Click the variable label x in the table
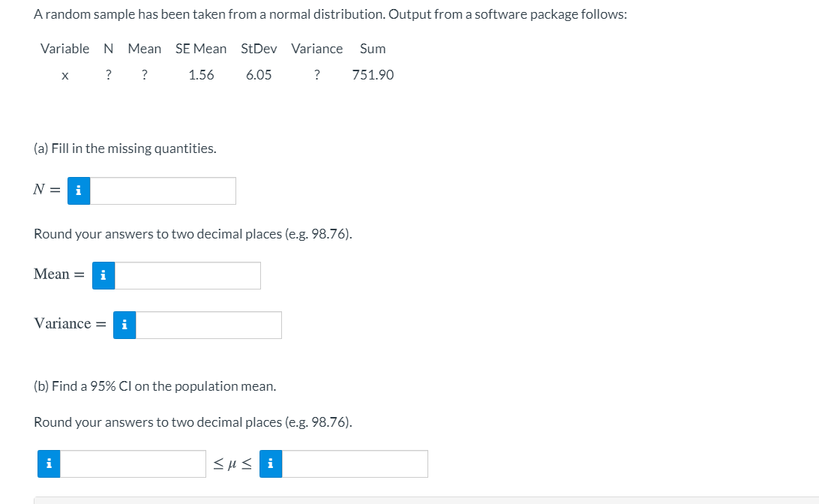This screenshot has width=819, height=504. click(64, 74)
